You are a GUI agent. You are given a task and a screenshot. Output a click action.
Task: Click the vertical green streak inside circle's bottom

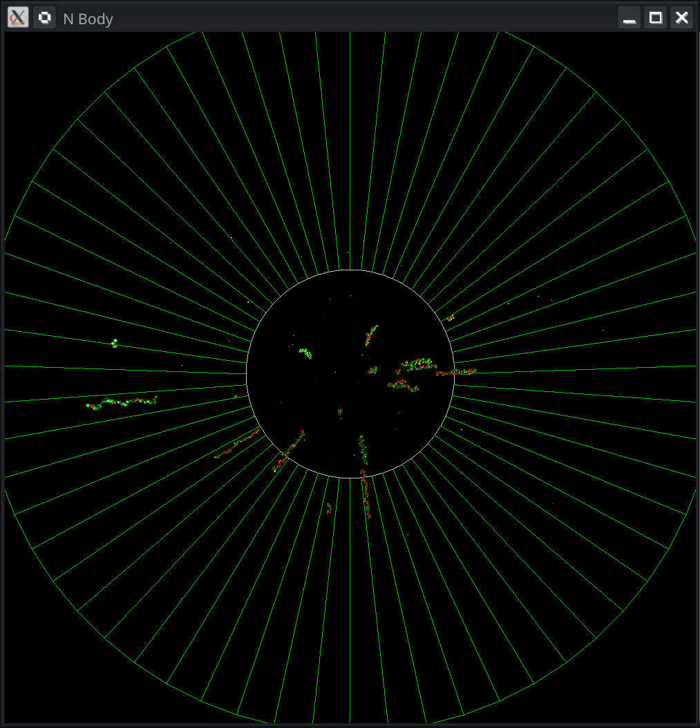[x=363, y=449]
